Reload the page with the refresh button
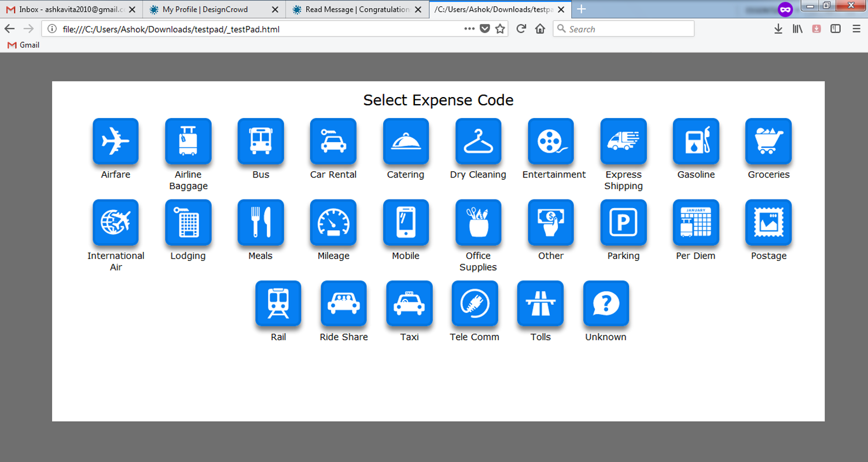 pos(521,29)
